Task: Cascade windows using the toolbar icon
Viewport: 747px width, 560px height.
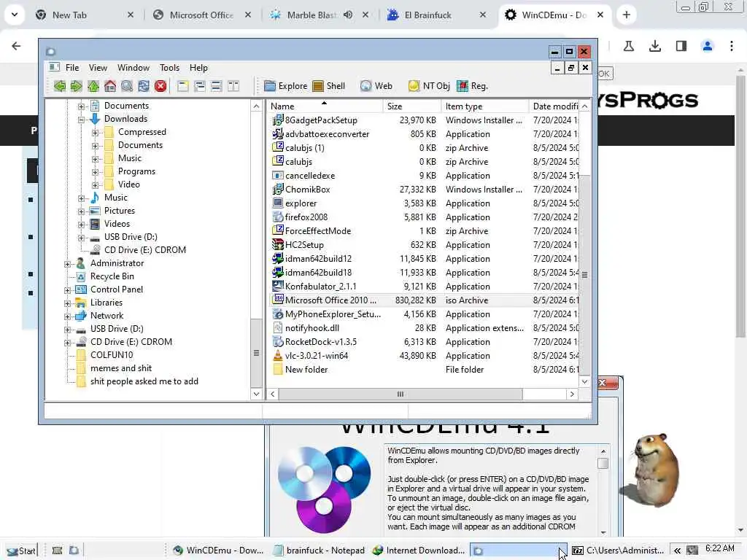Action: coord(200,86)
